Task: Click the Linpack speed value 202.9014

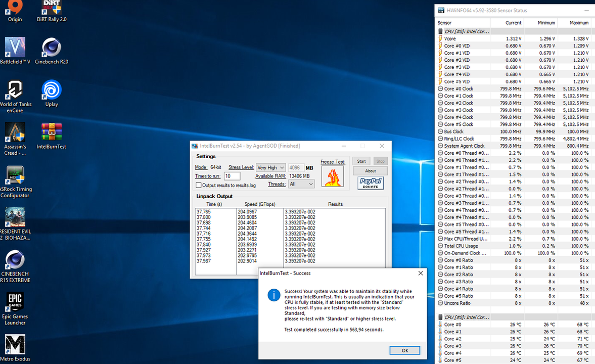Action: (247, 261)
